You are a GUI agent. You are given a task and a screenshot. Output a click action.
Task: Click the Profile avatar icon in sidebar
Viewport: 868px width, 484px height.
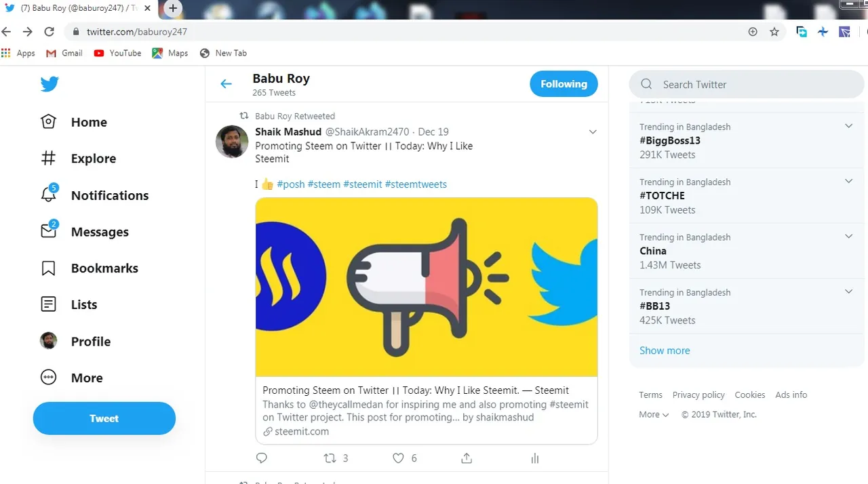(x=48, y=341)
